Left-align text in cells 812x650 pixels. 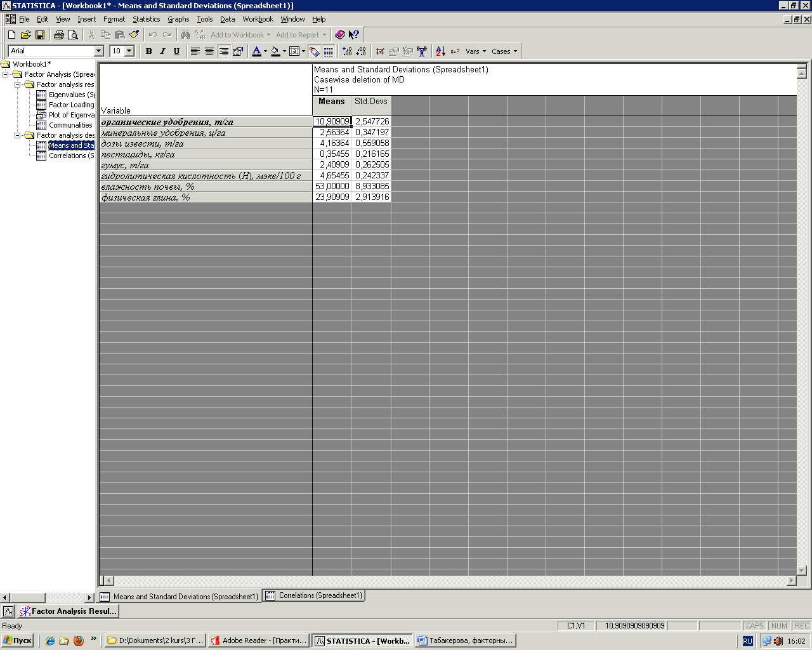click(x=195, y=51)
